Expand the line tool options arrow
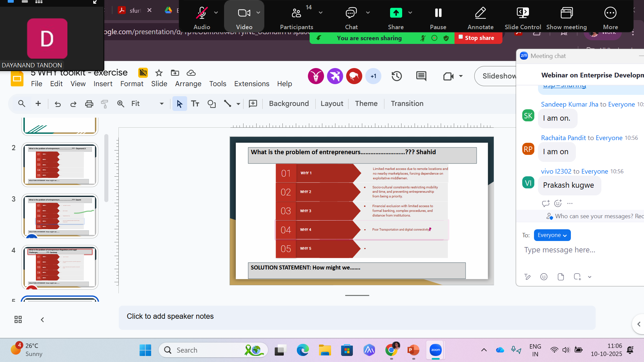Image resolution: width=644 pixels, height=362 pixels. tap(238, 104)
